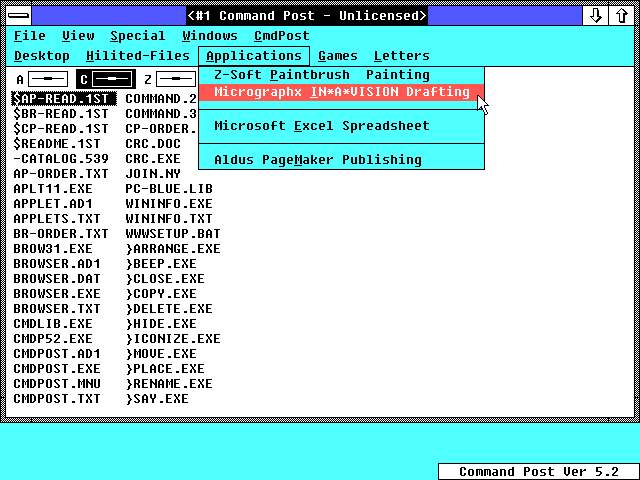Select drive A icon
The height and width of the screenshot is (480, 640).
click(42, 79)
